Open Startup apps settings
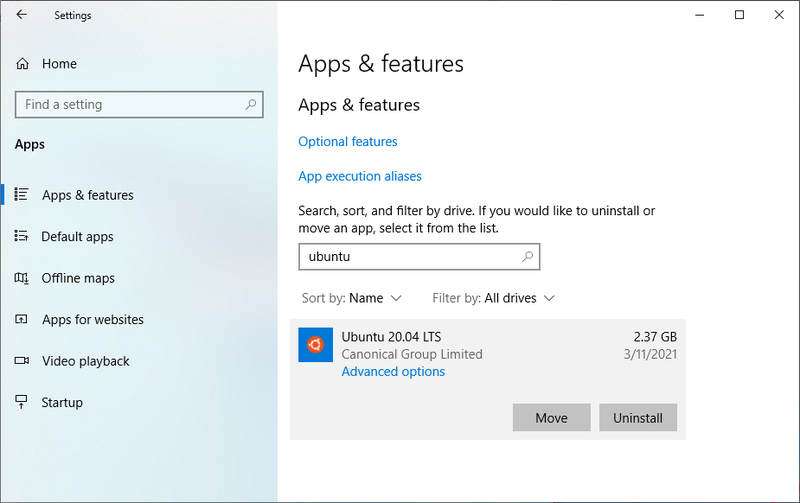 click(62, 403)
